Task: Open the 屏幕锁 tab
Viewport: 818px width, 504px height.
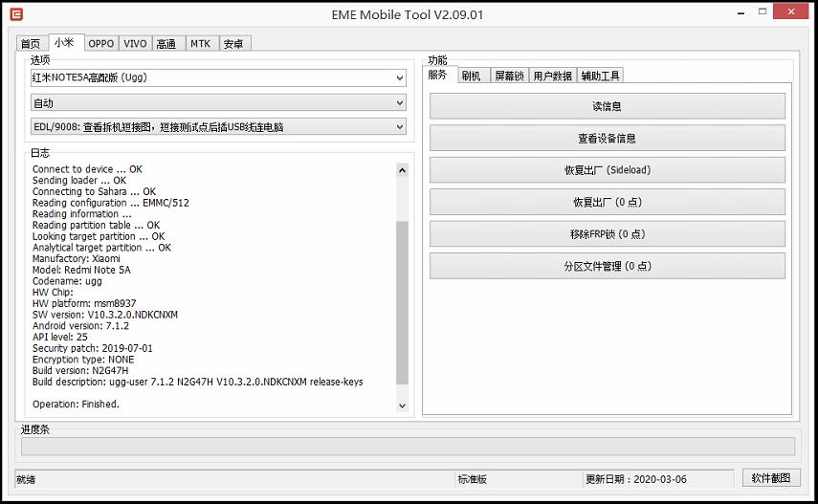Action: pyautogui.click(x=509, y=77)
